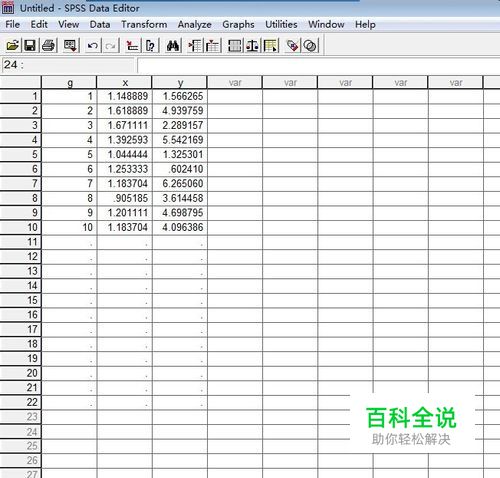500x478 pixels.
Task: Click the cell reference box showing 24
Action: 68,65
